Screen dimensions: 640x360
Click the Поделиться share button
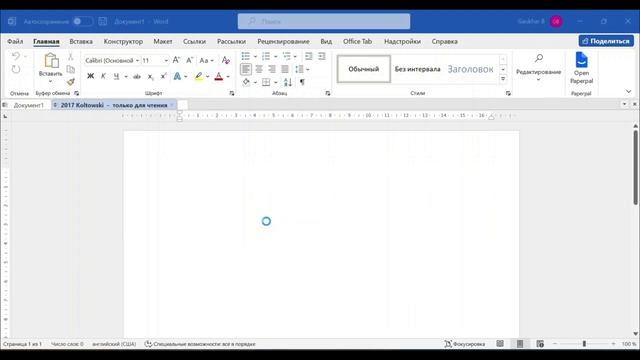(x=606, y=41)
